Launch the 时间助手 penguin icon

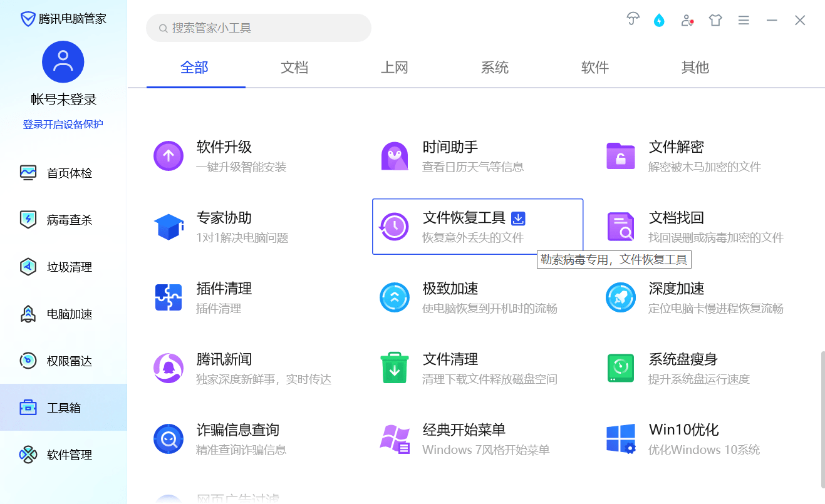395,156
